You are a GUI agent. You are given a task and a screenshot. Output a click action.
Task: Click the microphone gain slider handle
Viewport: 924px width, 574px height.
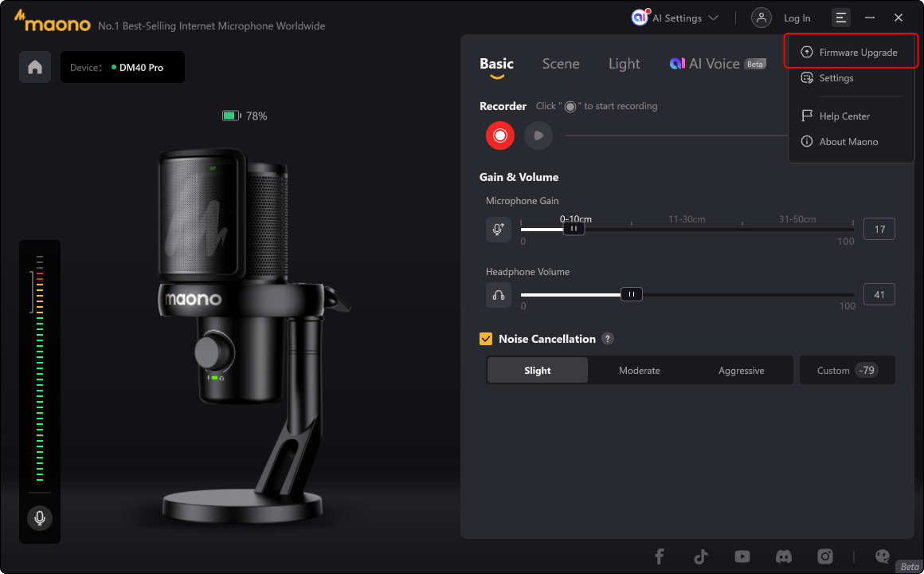[x=574, y=228]
